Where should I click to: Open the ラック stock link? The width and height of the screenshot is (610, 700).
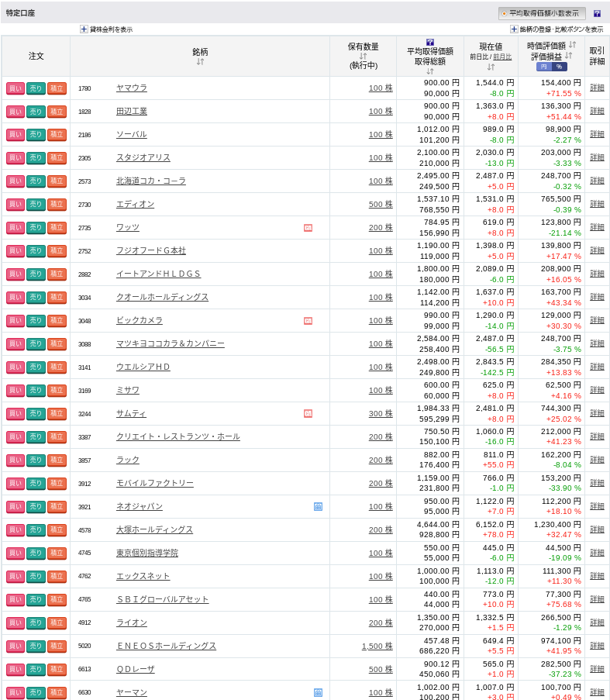[x=128, y=460]
